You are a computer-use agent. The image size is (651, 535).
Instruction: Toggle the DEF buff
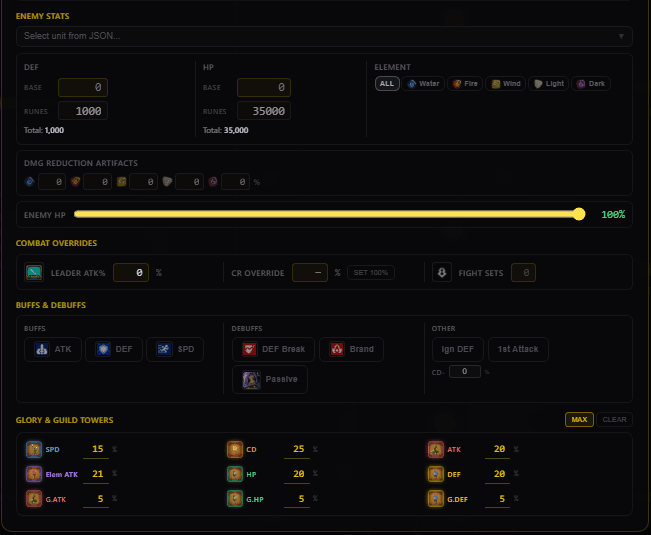[114, 349]
